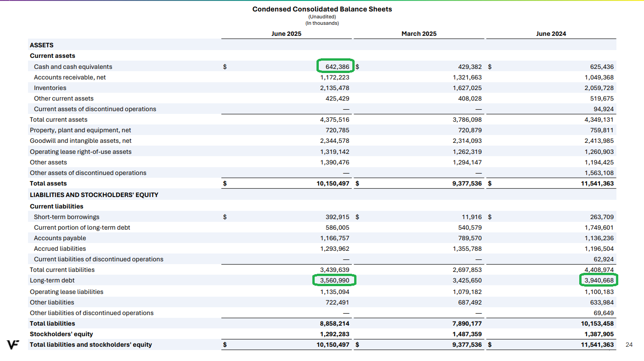Screen dimensions: 644x361
Task: Select the 'Operating lease liabilities' row label
Action: click(67, 292)
